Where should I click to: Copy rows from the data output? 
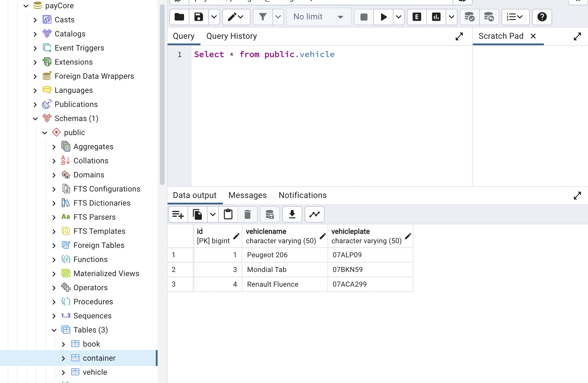click(197, 214)
